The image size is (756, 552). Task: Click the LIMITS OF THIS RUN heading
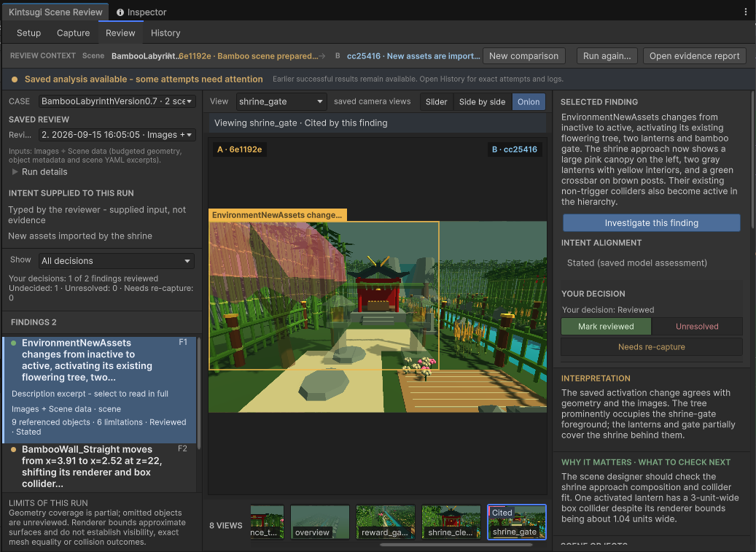pyautogui.click(x=48, y=503)
